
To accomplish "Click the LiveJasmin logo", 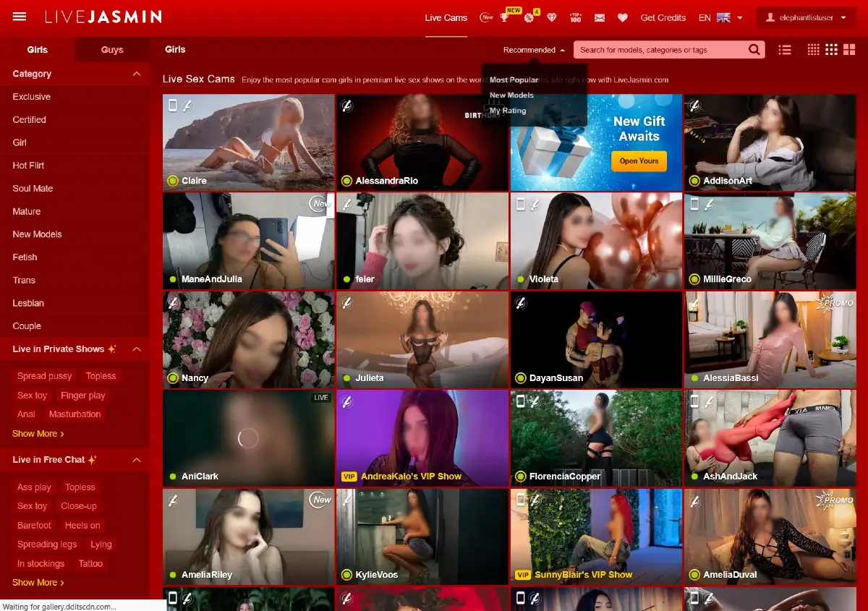I will click(103, 17).
